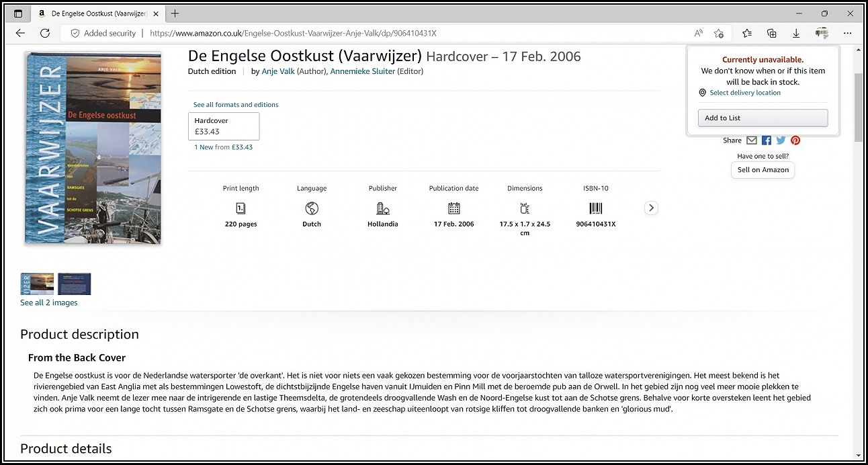Image resolution: width=868 pixels, height=465 pixels.
Task: Share this product on Twitter
Action: point(781,140)
